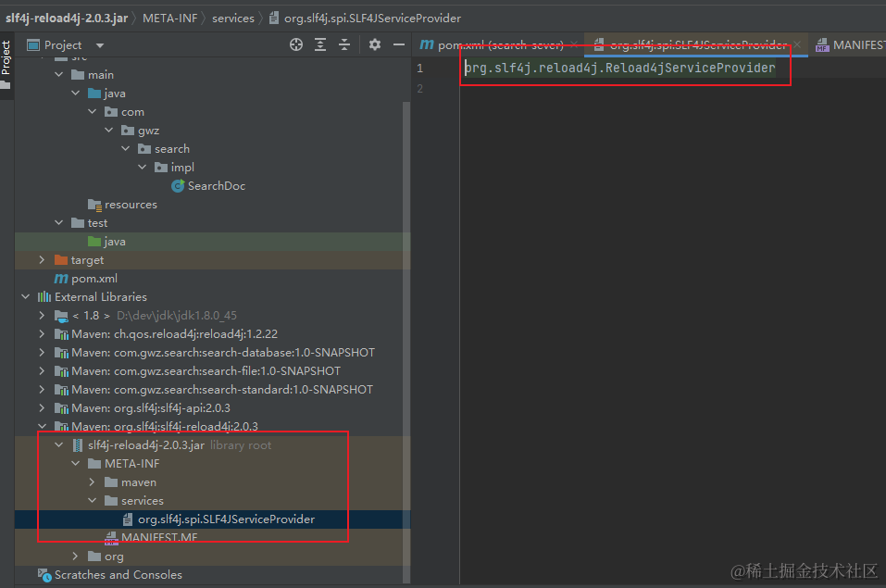Expand Maven reload4j:1.2.22 library chevron
This screenshot has width=886, height=588.
42,333
